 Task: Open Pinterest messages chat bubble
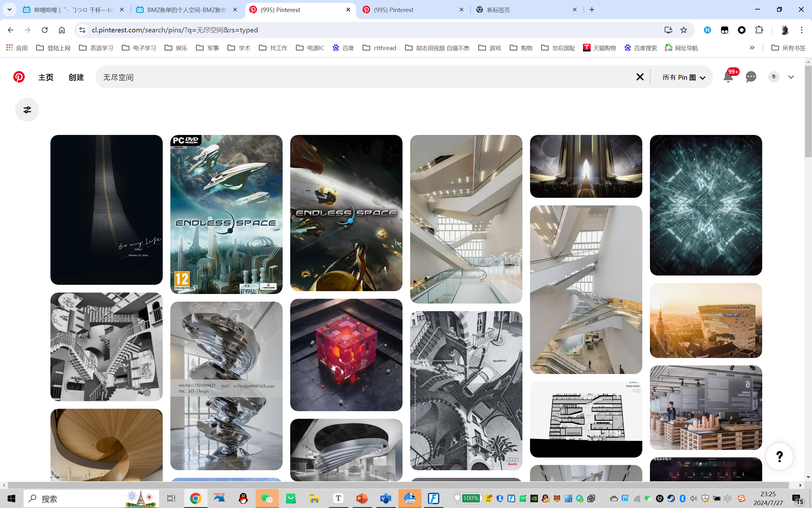point(751,77)
